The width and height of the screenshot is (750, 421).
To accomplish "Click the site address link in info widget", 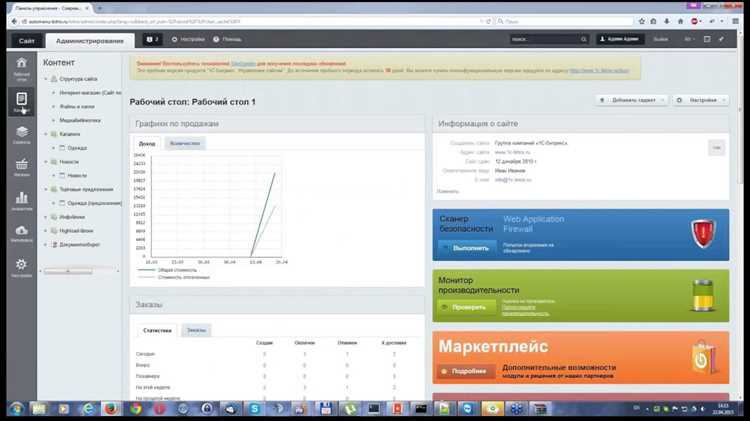I will 512,152.
